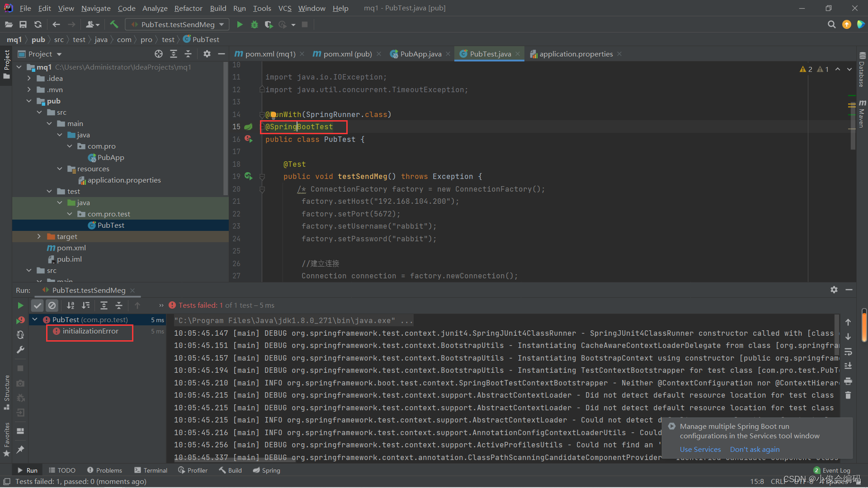
Task: Expand the target folder in tree
Action: click(x=39, y=236)
